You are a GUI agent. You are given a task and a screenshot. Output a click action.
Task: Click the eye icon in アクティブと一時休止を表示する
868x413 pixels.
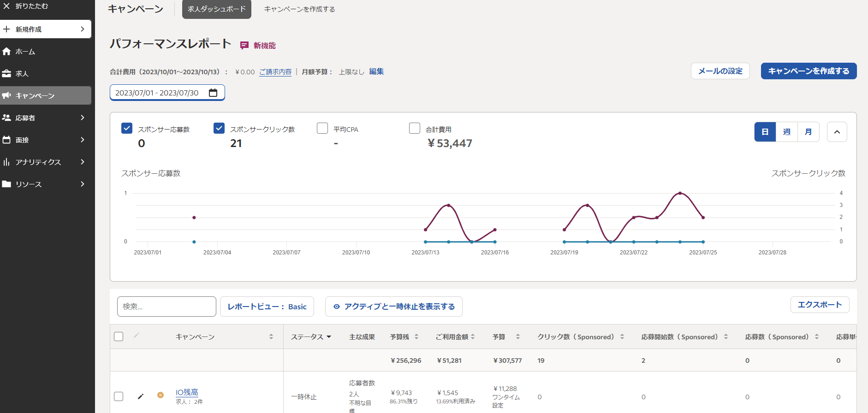(x=337, y=307)
